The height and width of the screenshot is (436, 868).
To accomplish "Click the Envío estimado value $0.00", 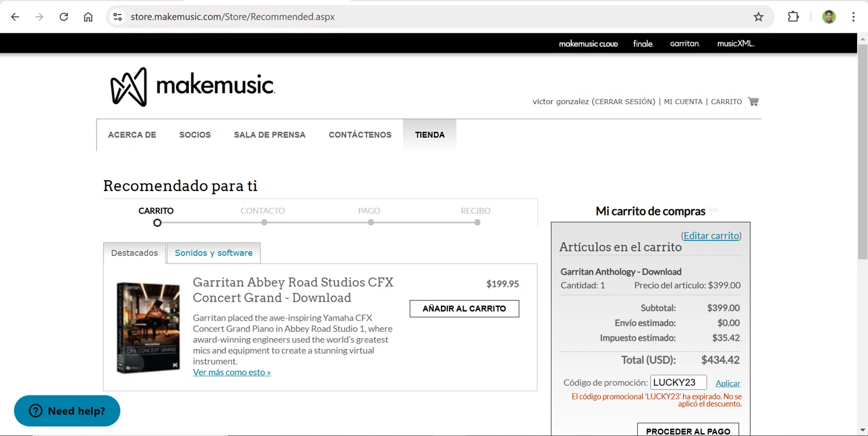I will tap(729, 323).
